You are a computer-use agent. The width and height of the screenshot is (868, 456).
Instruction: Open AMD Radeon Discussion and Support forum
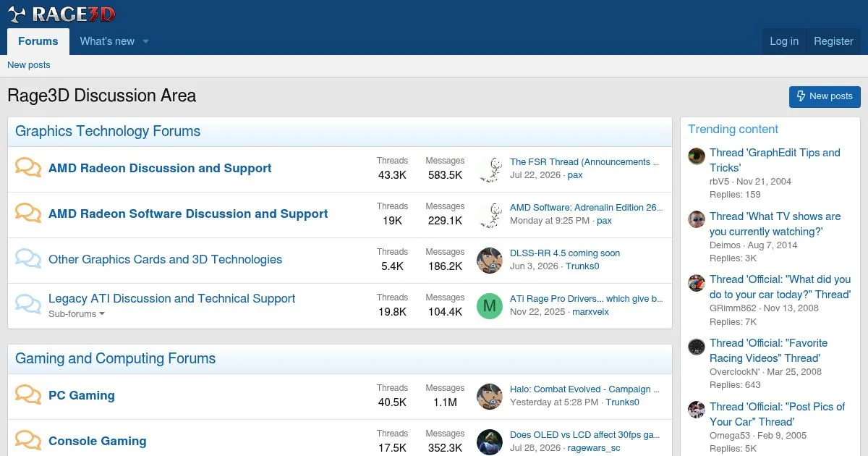click(x=160, y=168)
